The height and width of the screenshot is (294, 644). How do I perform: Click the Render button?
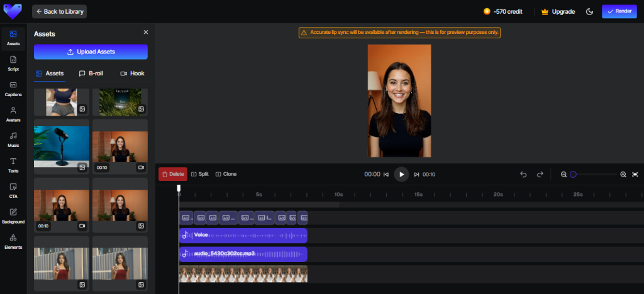tap(619, 11)
